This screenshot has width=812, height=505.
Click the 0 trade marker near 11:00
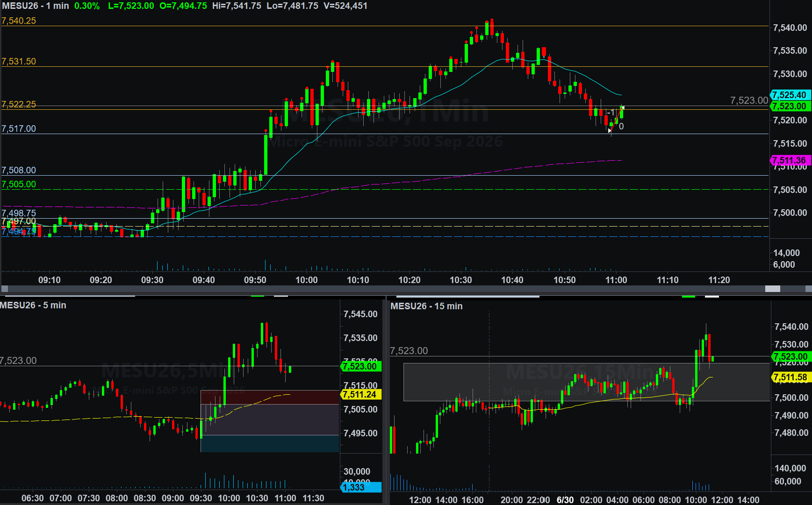pos(621,126)
